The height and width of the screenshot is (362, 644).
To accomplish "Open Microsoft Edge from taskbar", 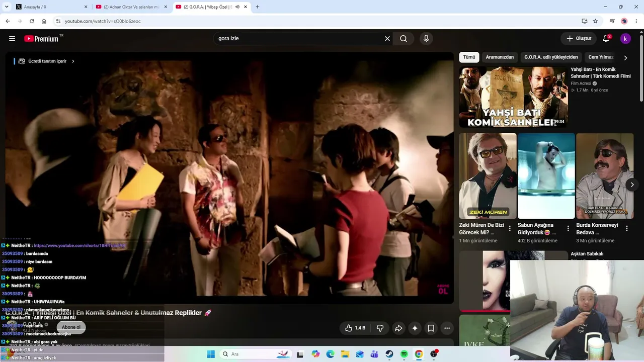I will pos(330,354).
